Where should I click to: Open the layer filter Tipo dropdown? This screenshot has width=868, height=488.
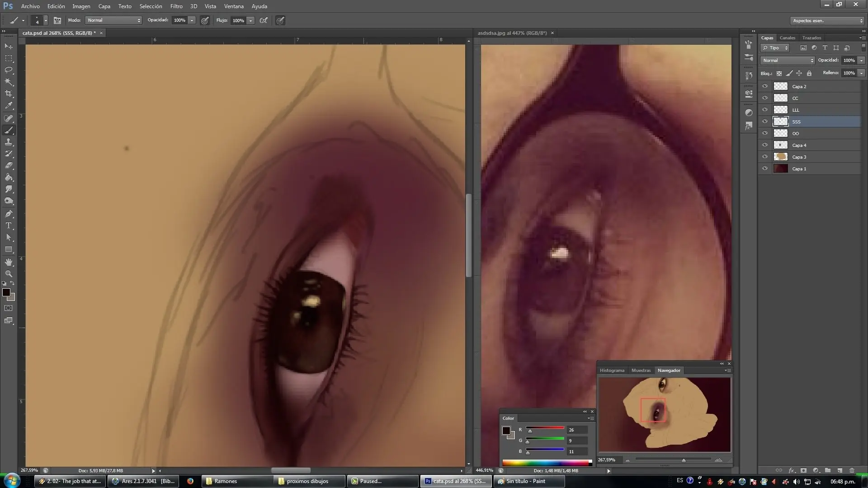(x=775, y=47)
